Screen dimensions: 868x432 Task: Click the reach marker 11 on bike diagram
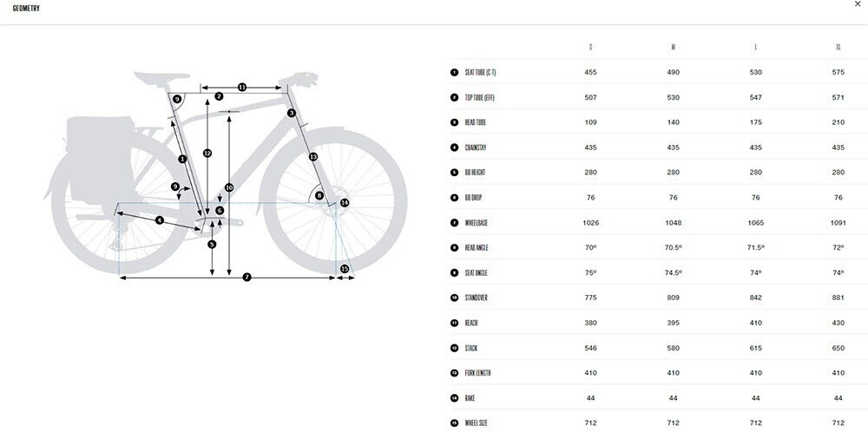click(x=242, y=88)
